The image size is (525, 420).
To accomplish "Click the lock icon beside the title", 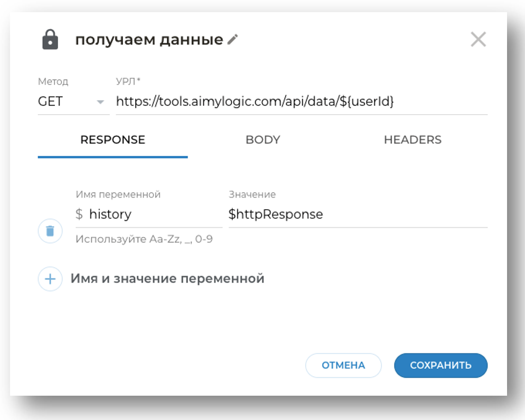I will point(50,40).
